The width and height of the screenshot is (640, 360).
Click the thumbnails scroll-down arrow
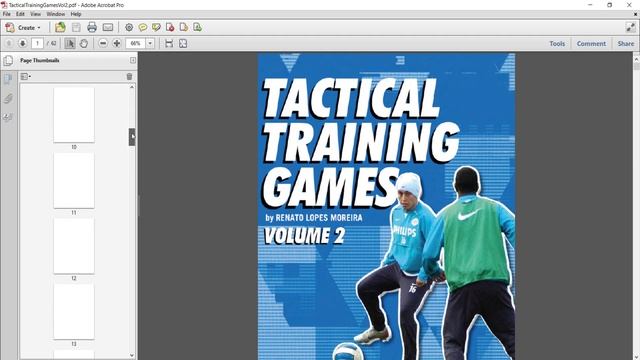(132, 355)
